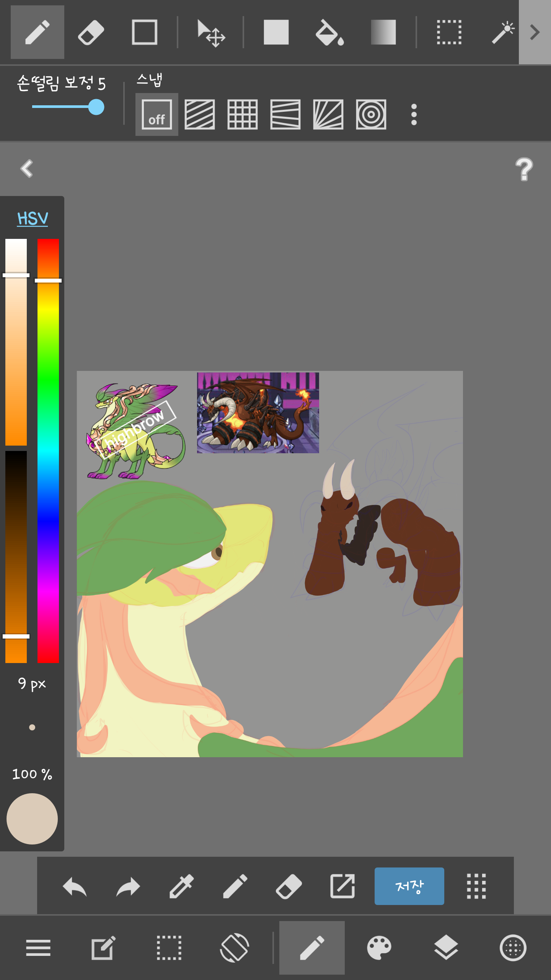
Task: Switch the HSV color mode label
Action: click(x=33, y=219)
